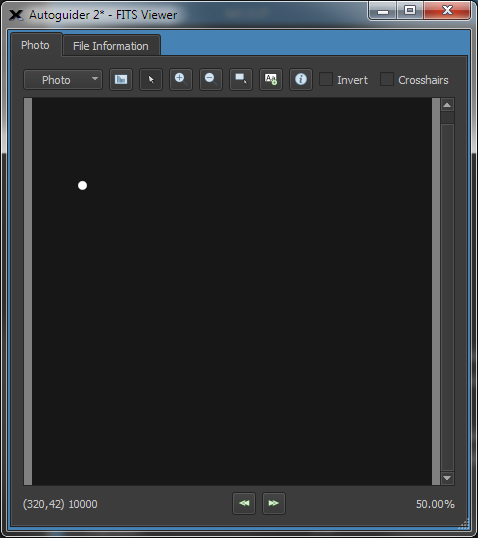Click the zoom in magnifier icon

(x=181, y=80)
